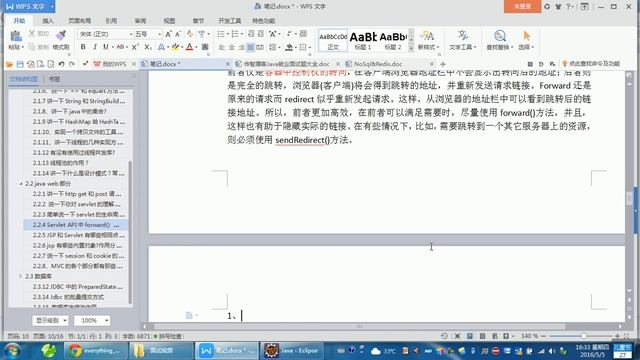The height and width of the screenshot is (360, 640).
Task: Increase font size with larger A icon
Action: 168,34
